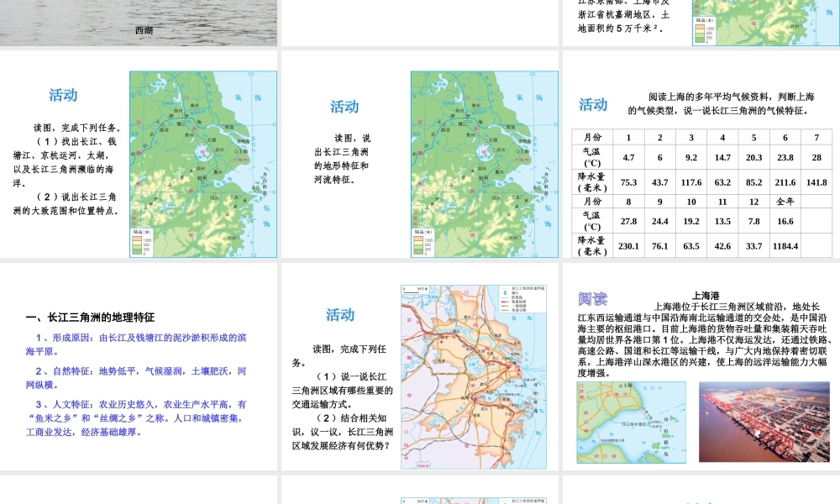Click table cell 20.3
Screen dimensions: 840x504
point(753,157)
